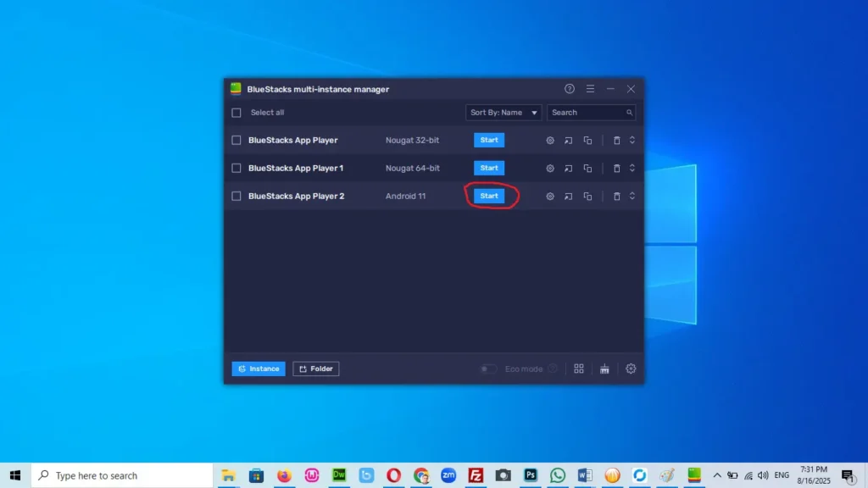
Task: Click the Instance button to create new
Action: pos(259,369)
